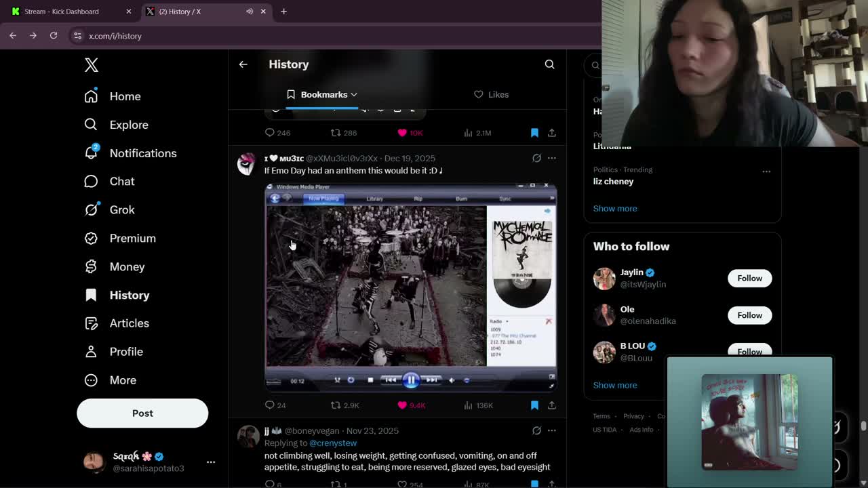The width and height of the screenshot is (868, 488).
Task: Go to Home in the sidebar
Action: pyautogui.click(x=113, y=96)
